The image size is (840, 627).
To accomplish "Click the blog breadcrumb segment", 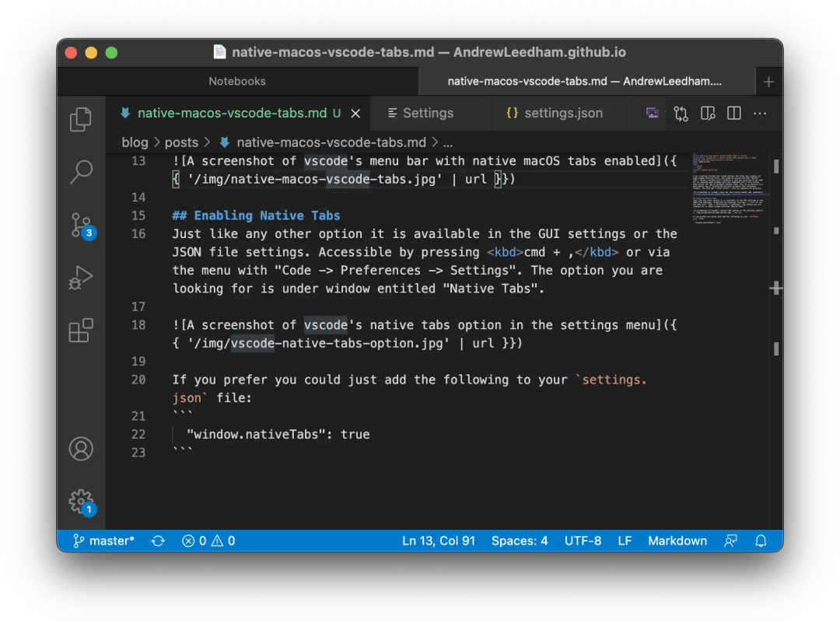I will (x=135, y=142).
